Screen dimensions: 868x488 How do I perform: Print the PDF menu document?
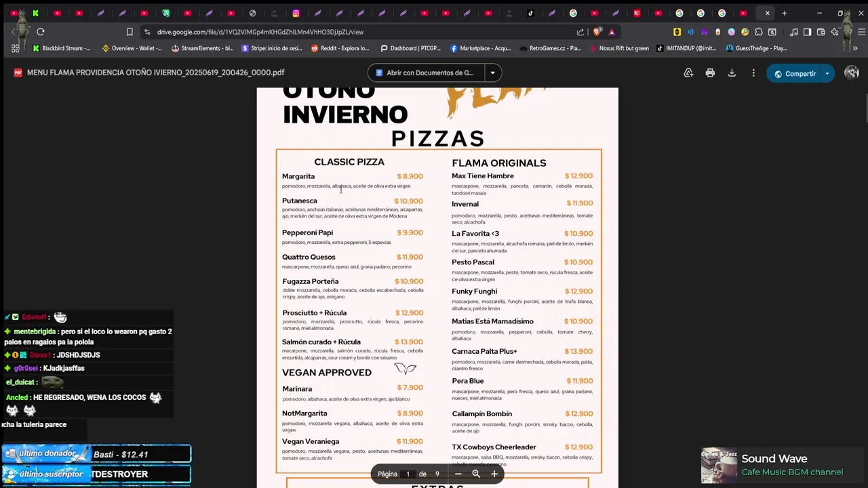point(710,73)
